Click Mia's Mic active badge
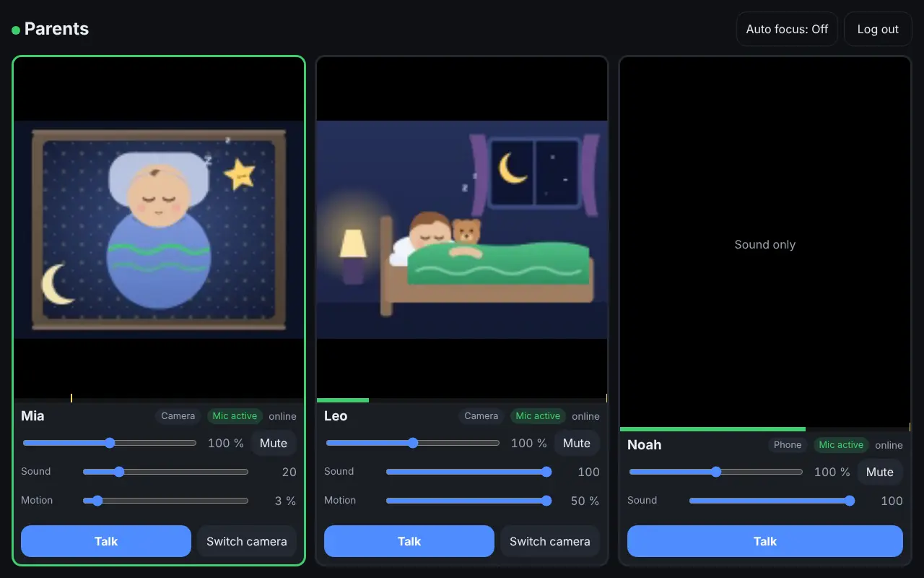 (x=235, y=416)
